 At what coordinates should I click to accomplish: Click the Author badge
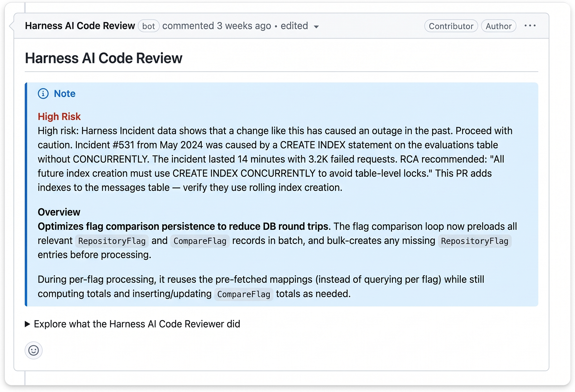(498, 26)
